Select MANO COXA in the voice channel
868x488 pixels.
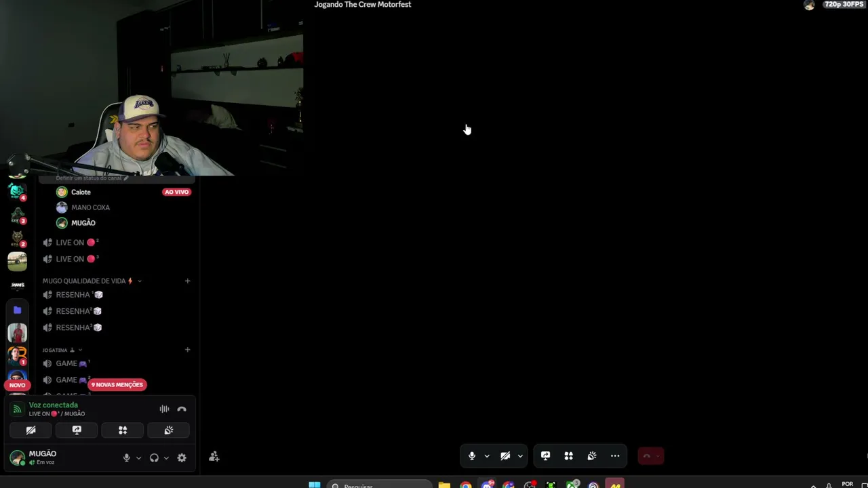(x=90, y=208)
